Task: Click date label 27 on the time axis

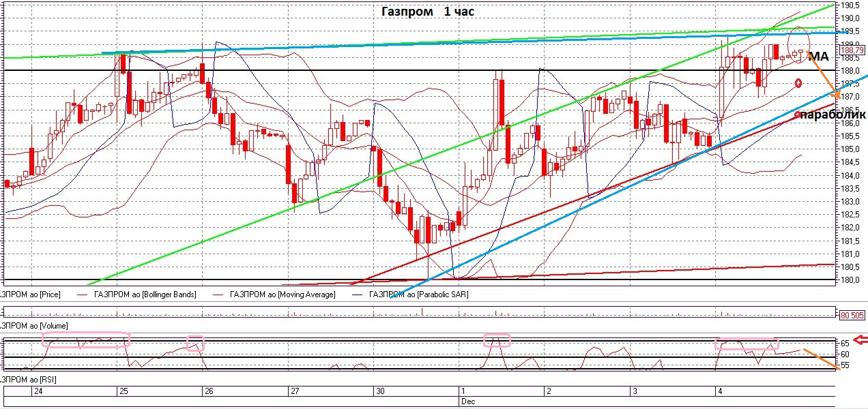Action: (x=294, y=391)
